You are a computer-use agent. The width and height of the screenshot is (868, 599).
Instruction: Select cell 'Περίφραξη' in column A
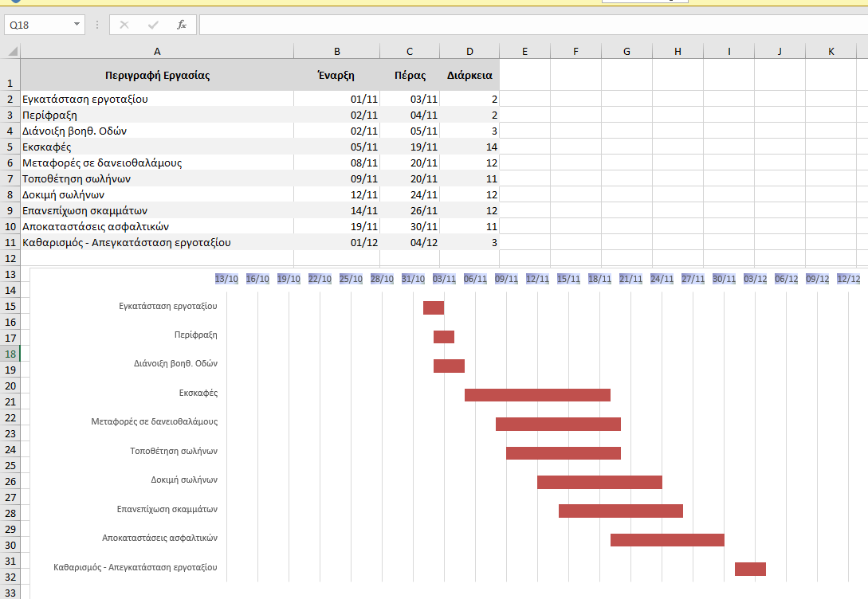(157, 115)
